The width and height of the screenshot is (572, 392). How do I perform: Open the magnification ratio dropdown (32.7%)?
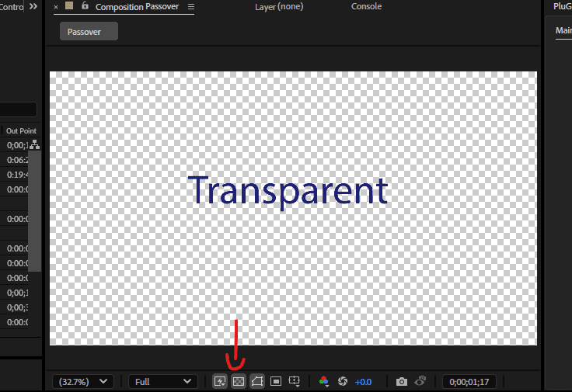point(83,381)
